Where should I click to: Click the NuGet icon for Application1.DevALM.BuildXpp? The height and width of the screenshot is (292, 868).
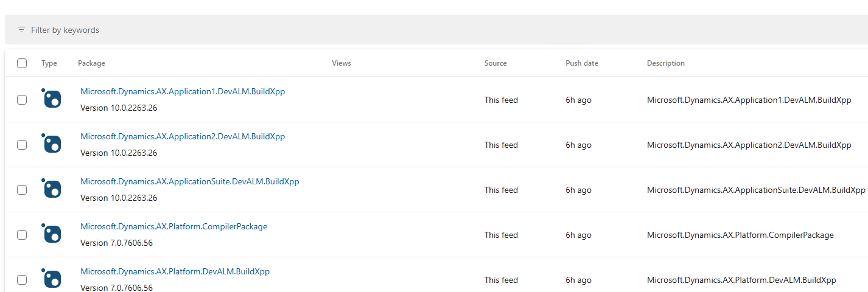pyautogui.click(x=52, y=99)
